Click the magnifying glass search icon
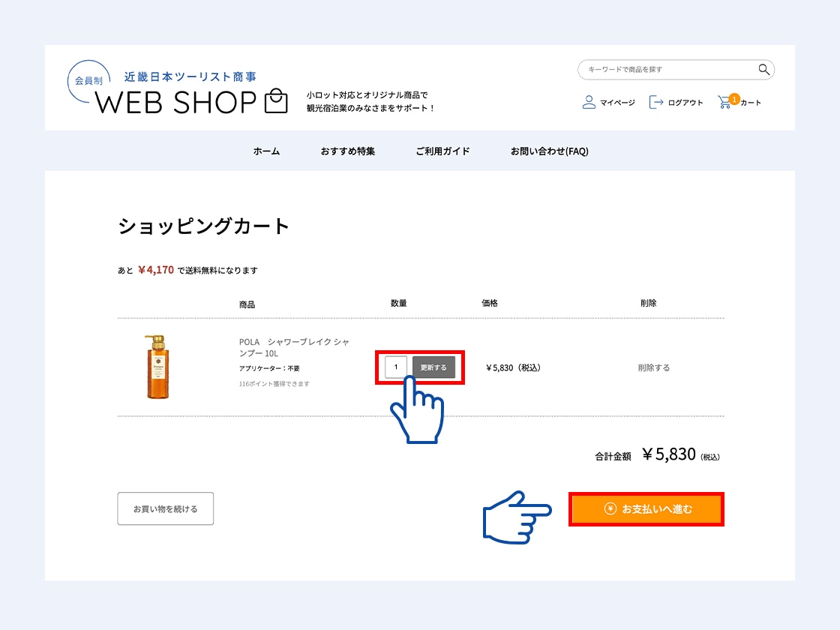Viewport: 840px width, 630px height. (x=763, y=70)
